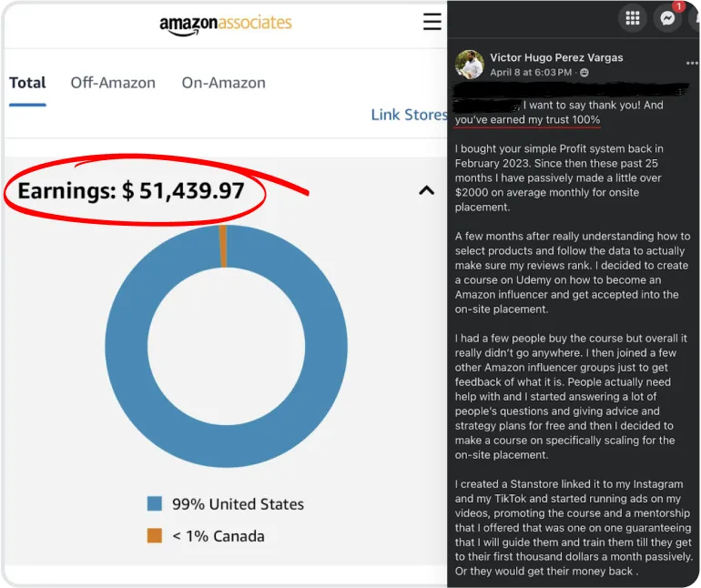Switch to the Total tab

click(x=27, y=83)
